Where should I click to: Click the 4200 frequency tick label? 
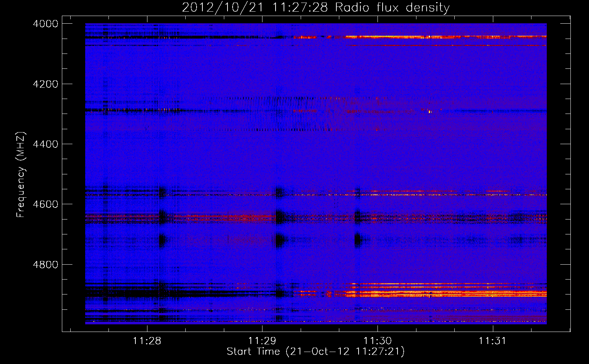(x=46, y=84)
